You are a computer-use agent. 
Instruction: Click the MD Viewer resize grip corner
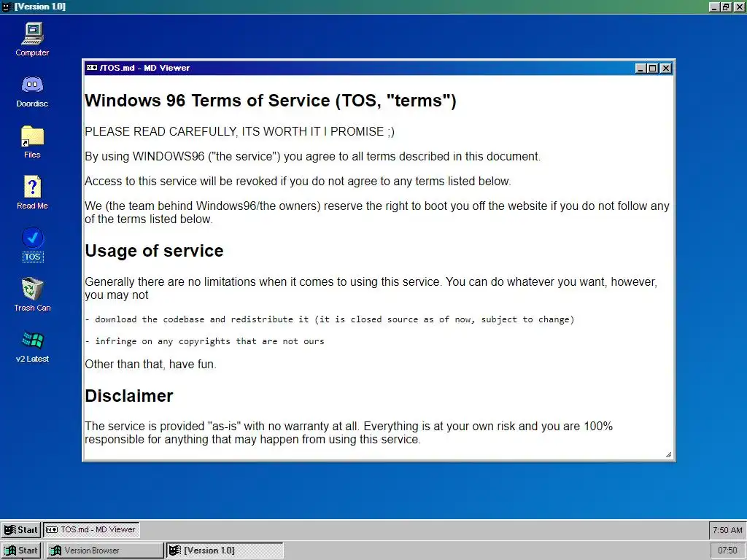[x=668, y=455]
